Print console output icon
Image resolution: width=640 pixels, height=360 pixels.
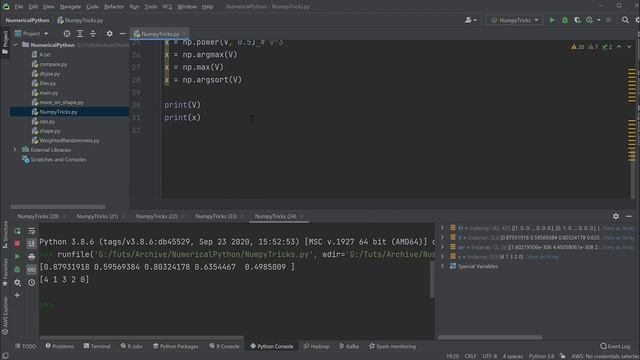(31, 257)
